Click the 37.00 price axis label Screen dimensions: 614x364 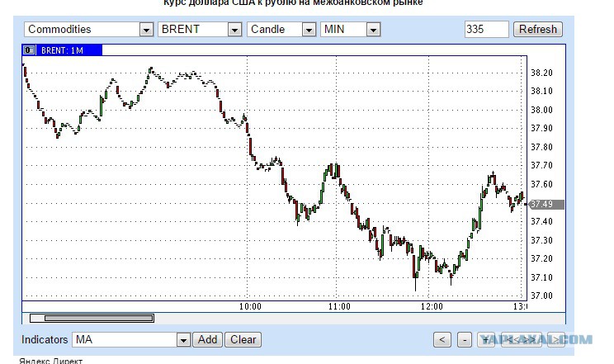pyautogui.click(x=541, y=295)
